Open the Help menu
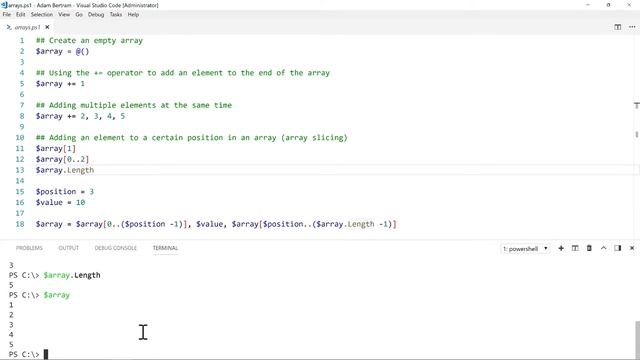This screenshot has width=640, height=360. pos(133,14)
